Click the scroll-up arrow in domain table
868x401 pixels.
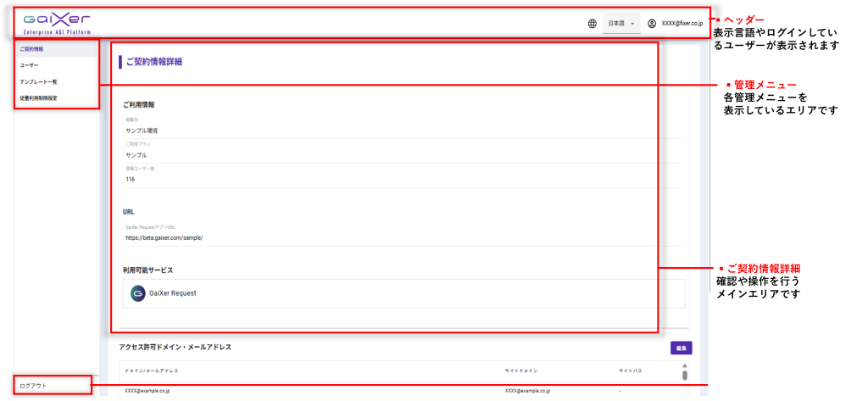click(x=685, y=366)
